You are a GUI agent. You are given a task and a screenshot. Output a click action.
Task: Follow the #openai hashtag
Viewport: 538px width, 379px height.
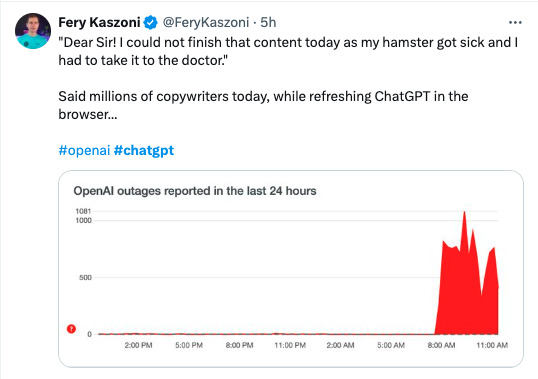(84, 150)
